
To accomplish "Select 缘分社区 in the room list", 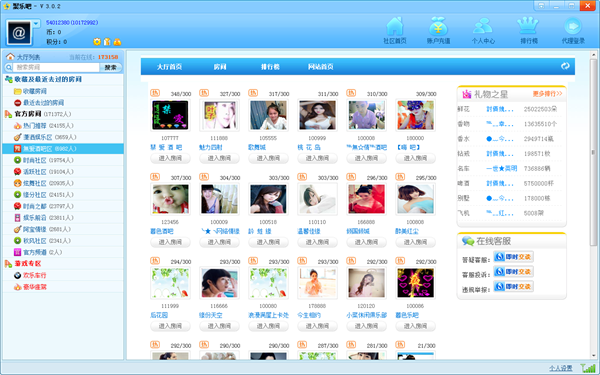I will [34, 194].
